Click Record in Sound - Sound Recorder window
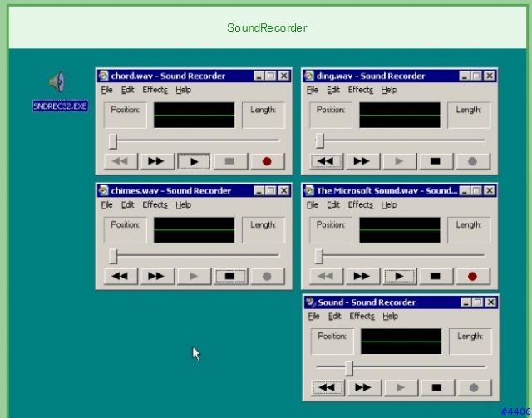The image size is (532, 418). [x=474, y=387]
